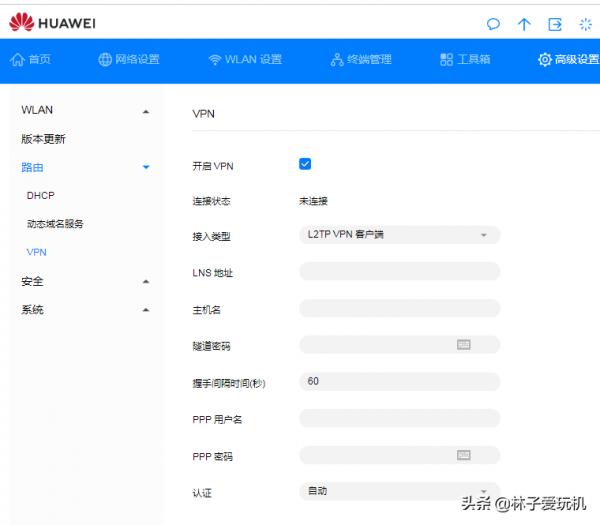Focus the LNS 地址 input field
The image size is (600, 525).
(399, 271)
